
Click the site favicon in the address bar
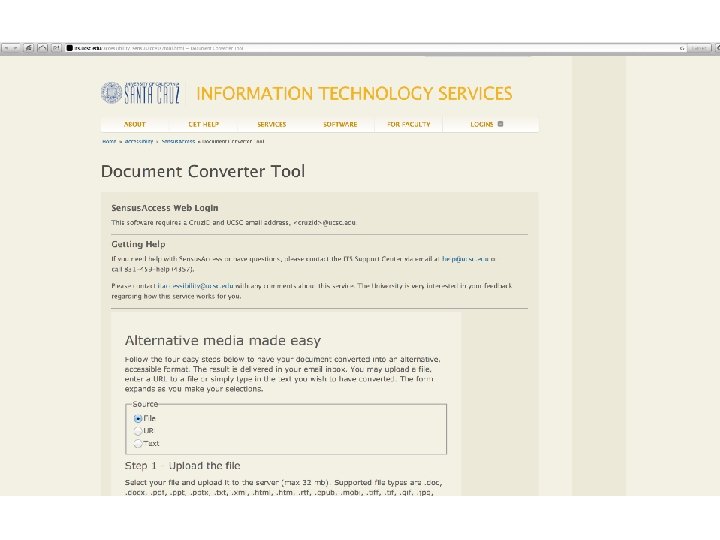coord(69,48)
